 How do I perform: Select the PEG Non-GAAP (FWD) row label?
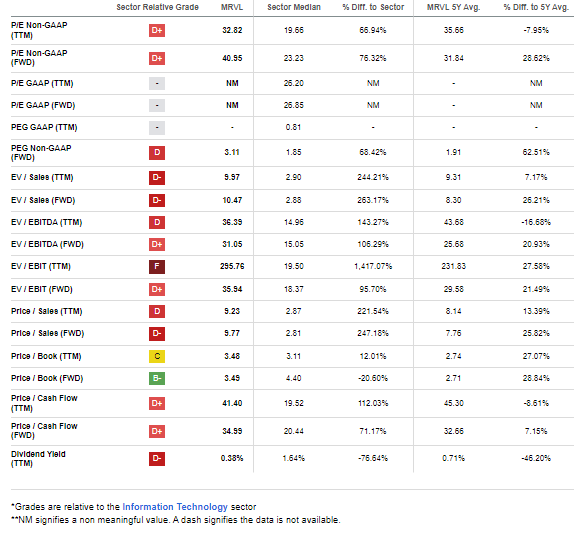(41, 153)
